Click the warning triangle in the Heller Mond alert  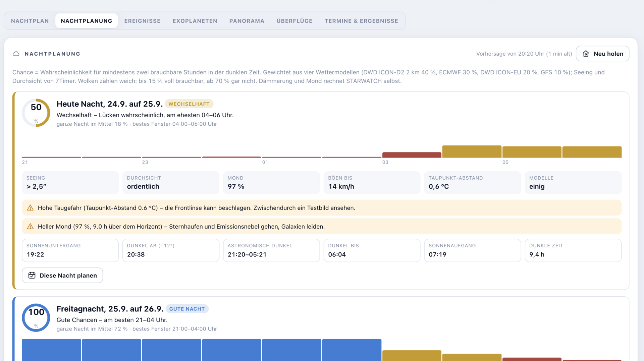(x=30, y=227)
